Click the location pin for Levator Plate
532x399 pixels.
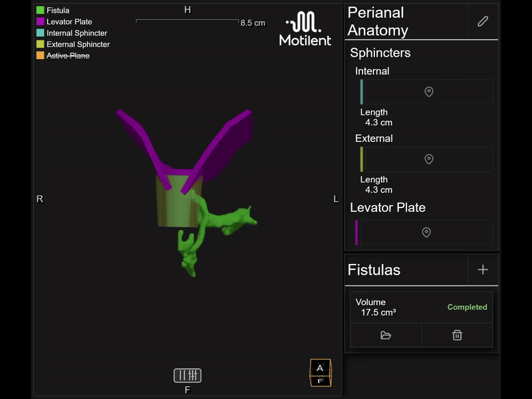(426, 233)
